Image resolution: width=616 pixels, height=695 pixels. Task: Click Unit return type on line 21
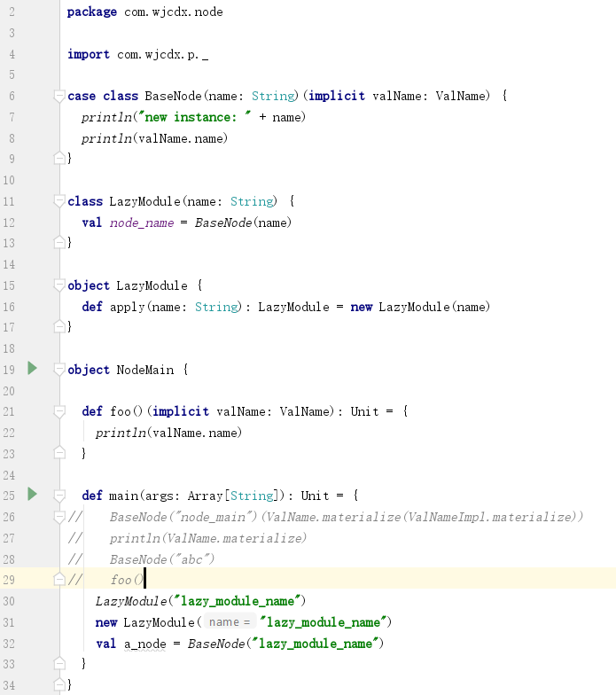[364, 411]
